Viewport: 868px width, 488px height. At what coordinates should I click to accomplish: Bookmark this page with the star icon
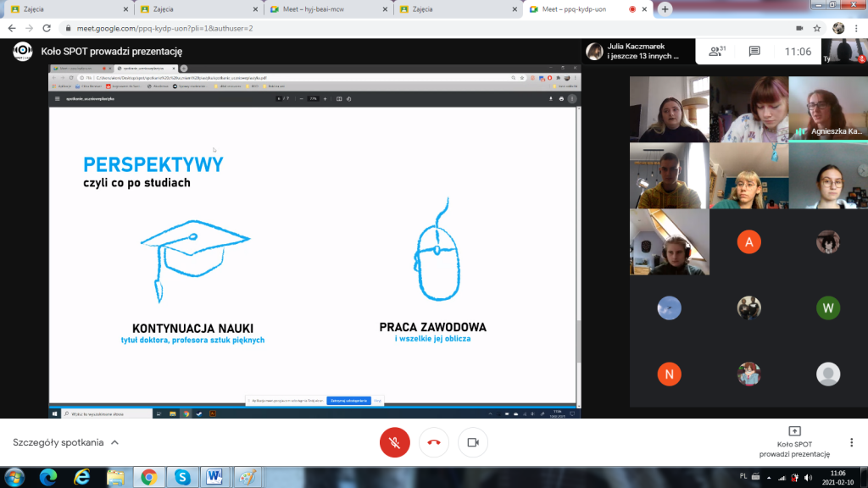pyautogui.click(x=817, y=28)
